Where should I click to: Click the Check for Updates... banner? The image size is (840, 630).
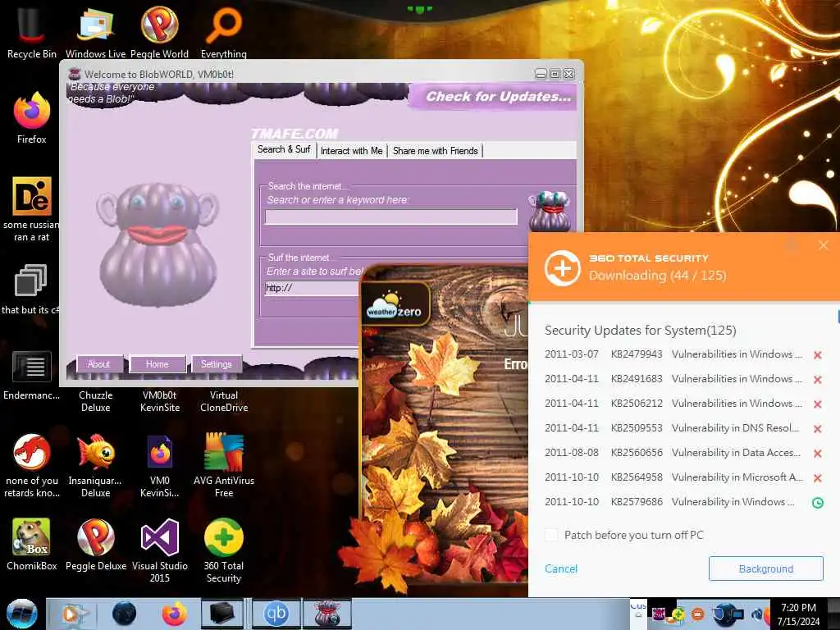pyautogui.click(x=493, y=97)
